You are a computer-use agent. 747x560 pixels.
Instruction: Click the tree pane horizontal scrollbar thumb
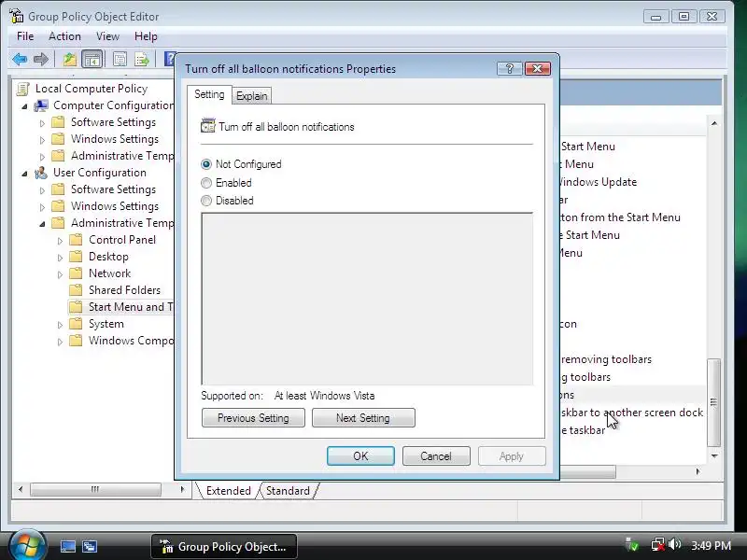coord(95,489)
